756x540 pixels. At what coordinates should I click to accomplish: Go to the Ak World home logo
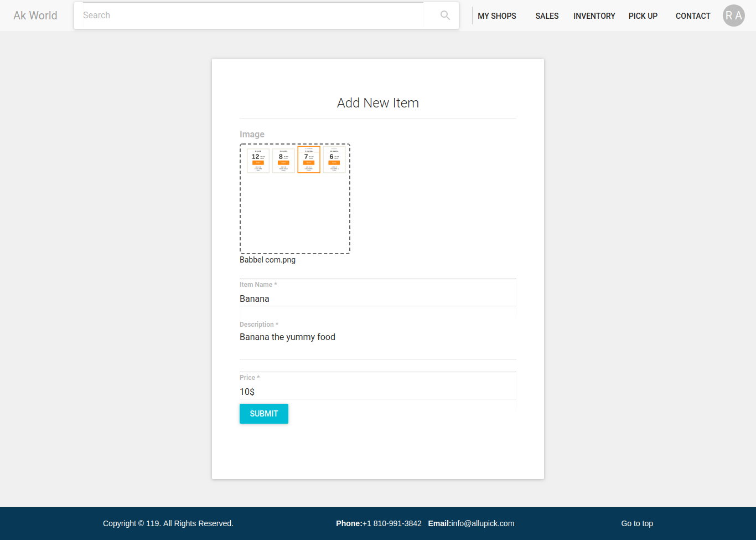point(35,16)
